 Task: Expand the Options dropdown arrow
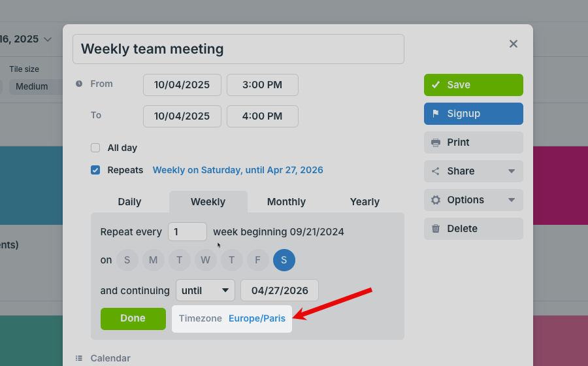(512, 200)
